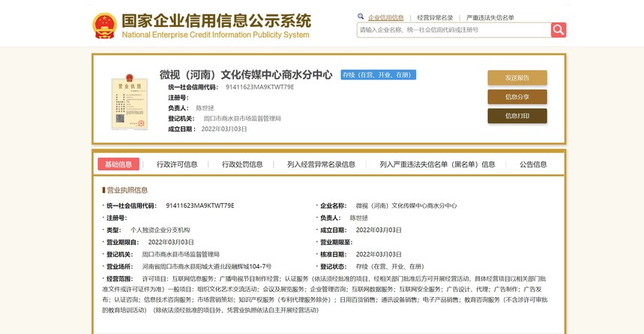Viewport: 644px width, 334px height.
Task: Click the 成立日期 value in license info
Action: coord(379,230)
